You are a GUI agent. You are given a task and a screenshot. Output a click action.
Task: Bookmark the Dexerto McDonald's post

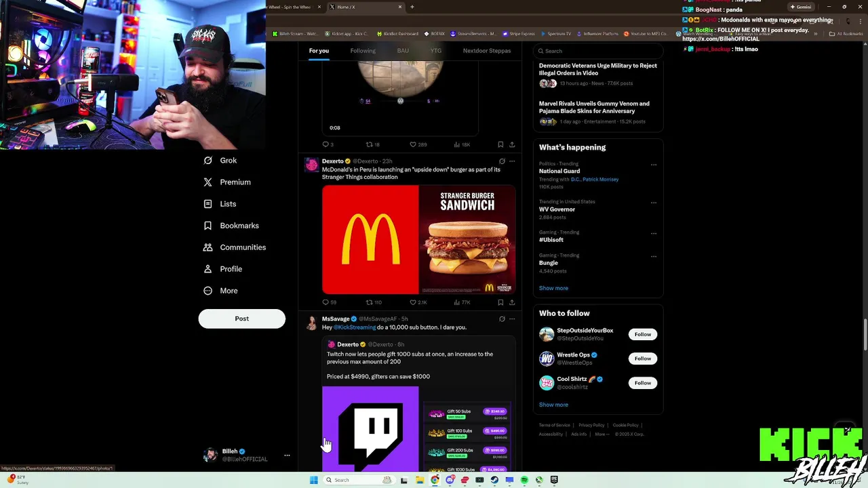click(500, 302)
